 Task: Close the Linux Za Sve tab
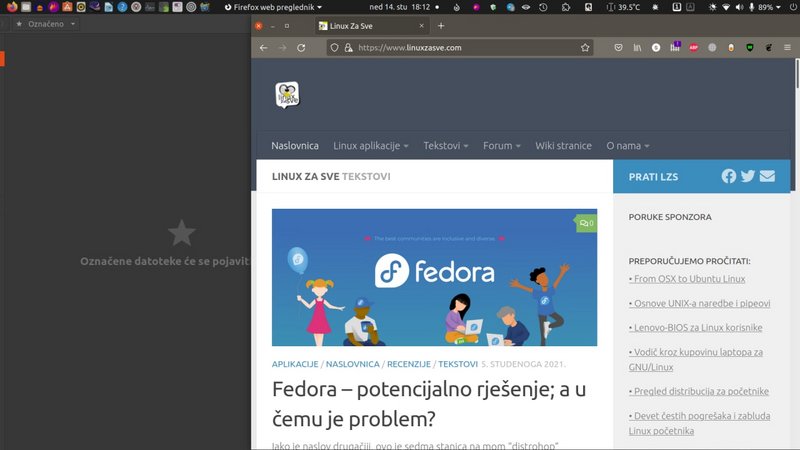pos(421,26)
